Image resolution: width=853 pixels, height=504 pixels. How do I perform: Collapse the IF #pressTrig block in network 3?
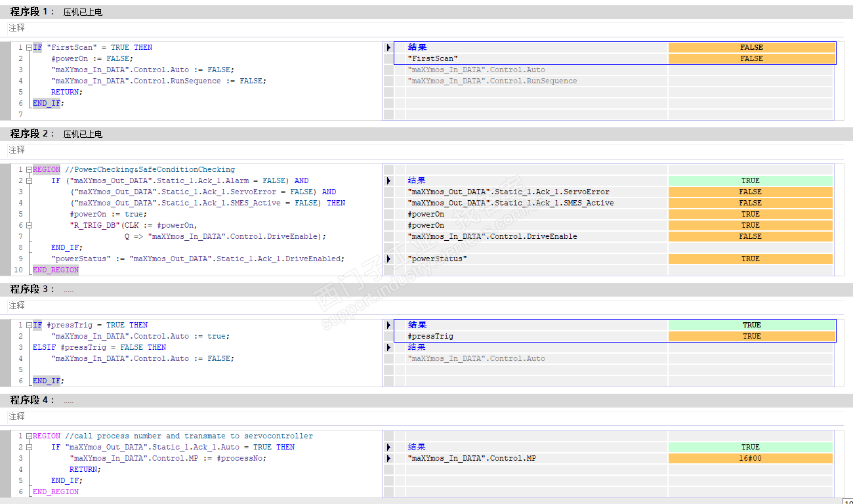(x=29, y=325)
